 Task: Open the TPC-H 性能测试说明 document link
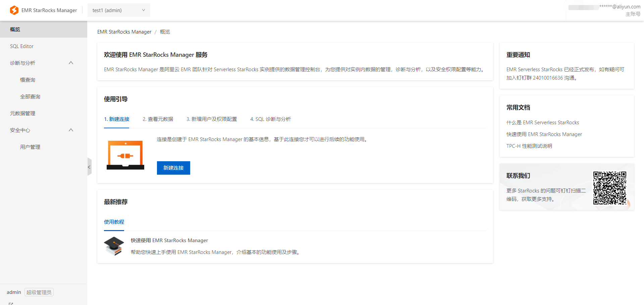(x=529, y=146)
